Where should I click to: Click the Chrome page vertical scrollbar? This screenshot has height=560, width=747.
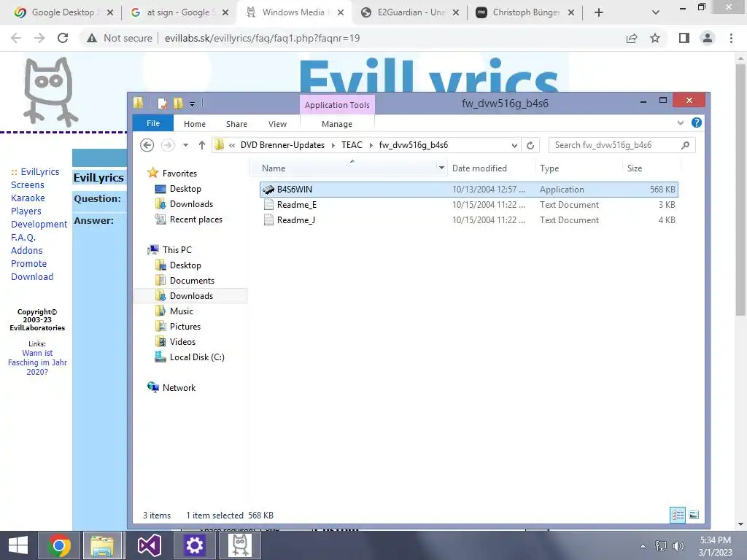point(740,190)
